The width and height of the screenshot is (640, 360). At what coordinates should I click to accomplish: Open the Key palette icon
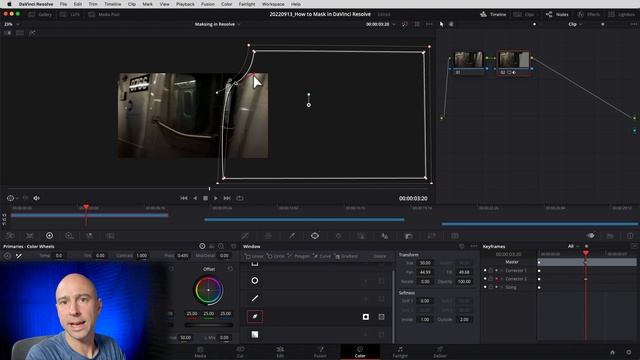point(408,236)
